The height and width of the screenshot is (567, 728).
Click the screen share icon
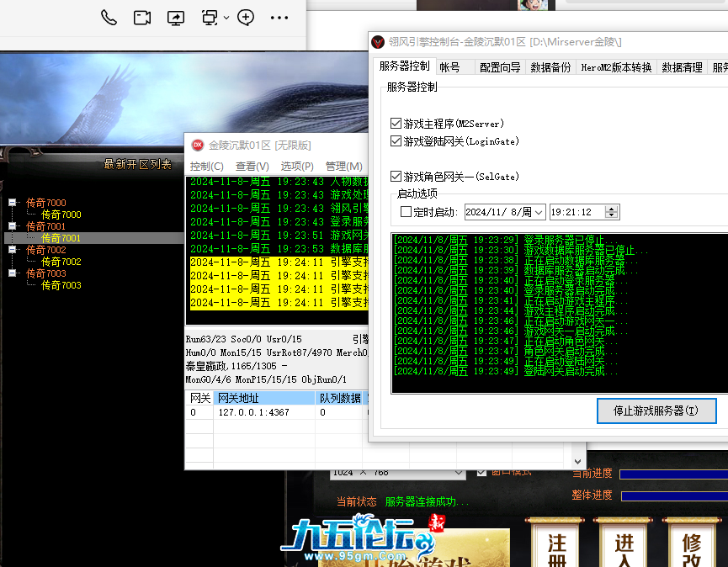click(x=176, y=19)
